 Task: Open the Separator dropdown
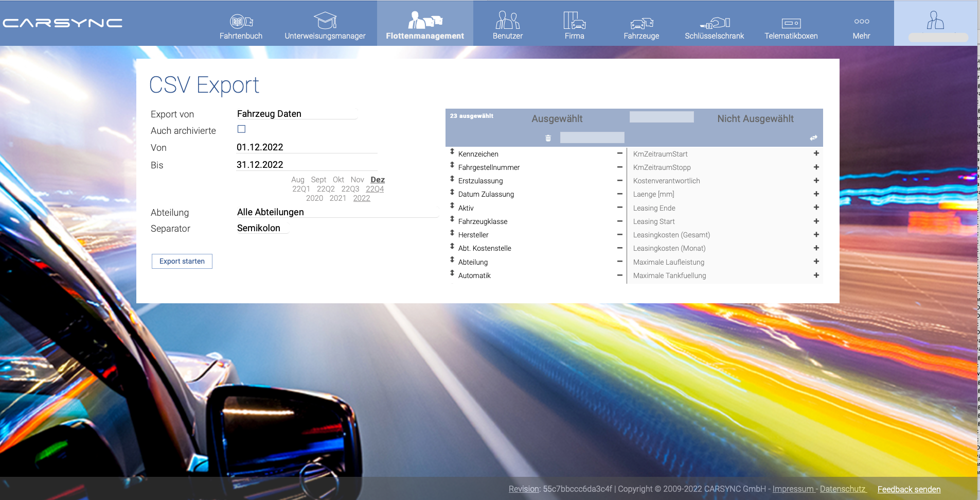[262, 228]
